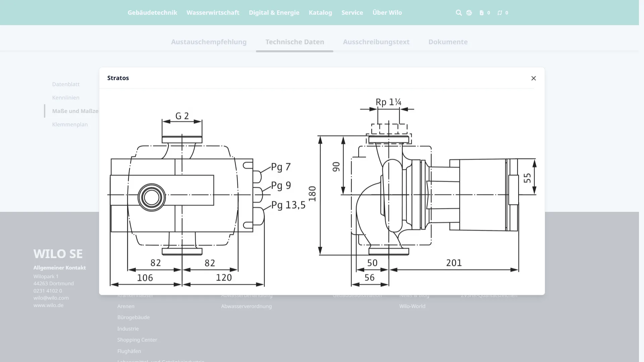The width and height of the screenshot is (644, 362).
Task: Open the Abwasserverordnung footer link
Action: tap(247, 306)
